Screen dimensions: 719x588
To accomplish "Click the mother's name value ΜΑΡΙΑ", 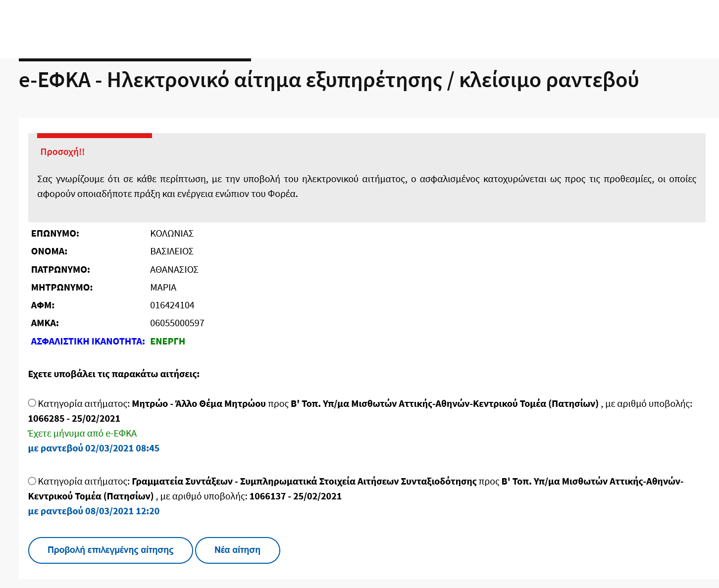I will [x=163, y=288].
